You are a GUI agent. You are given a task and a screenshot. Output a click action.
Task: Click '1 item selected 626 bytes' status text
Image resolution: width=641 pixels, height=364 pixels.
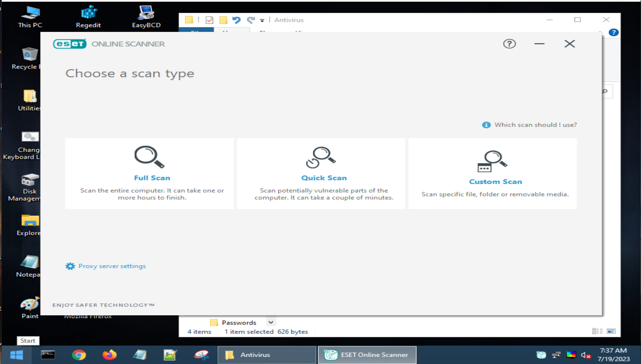point(266,332)
